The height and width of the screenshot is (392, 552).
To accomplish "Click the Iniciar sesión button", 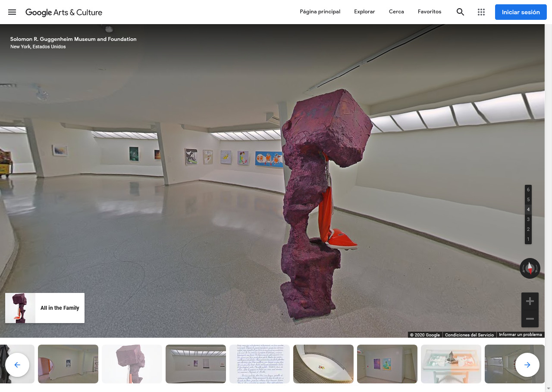I will click(521, 12).
